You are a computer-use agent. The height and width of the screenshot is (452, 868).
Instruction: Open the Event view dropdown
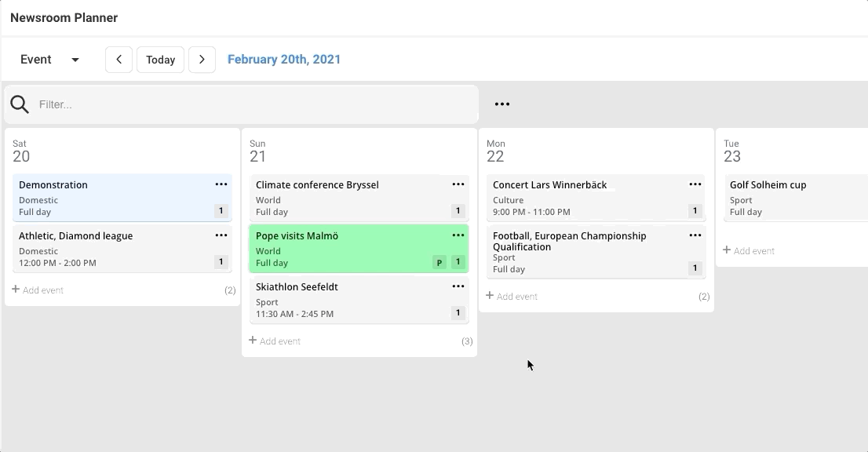[49, 60]
